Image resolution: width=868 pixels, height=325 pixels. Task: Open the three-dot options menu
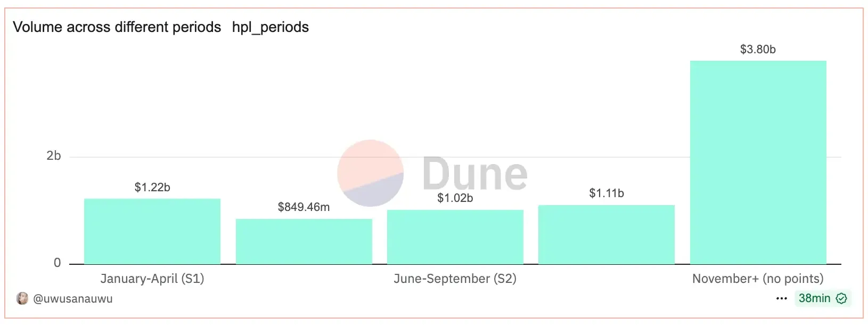(781, 298)
